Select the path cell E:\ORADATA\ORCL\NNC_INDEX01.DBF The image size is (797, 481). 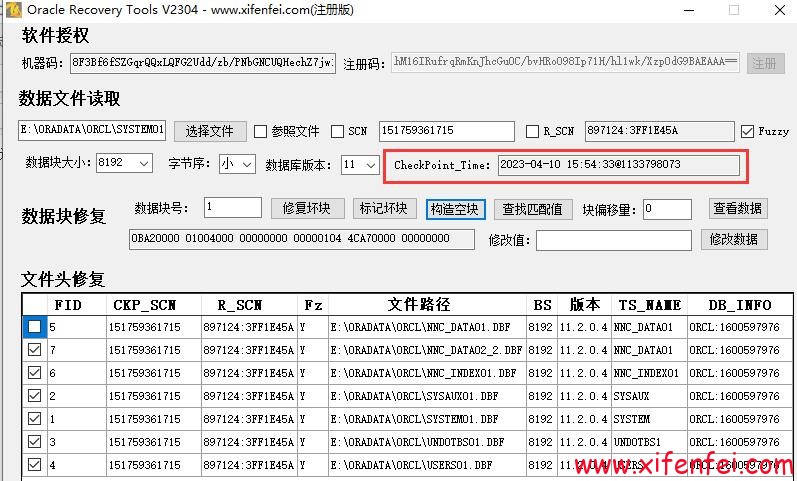pyautogui.click(x=427, y=373)
